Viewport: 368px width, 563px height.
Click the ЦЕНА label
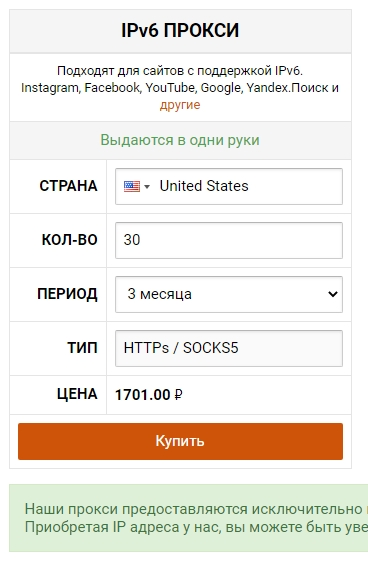click(77, 394)
